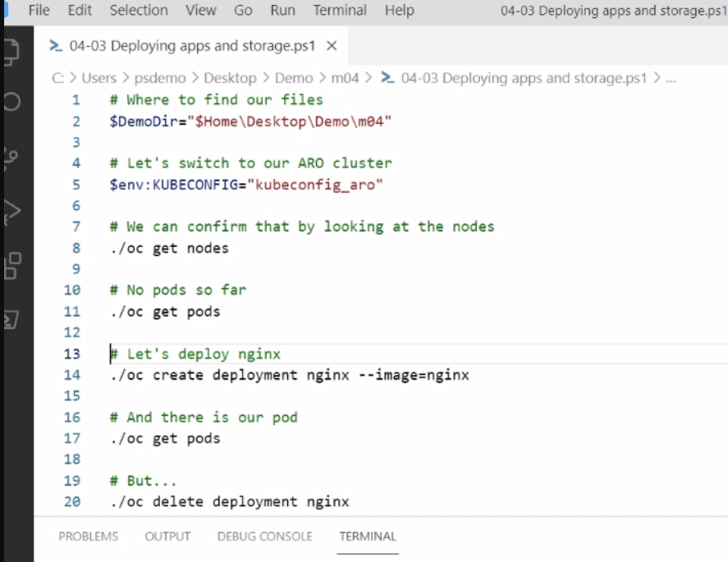Switch to the OUTPUT panel tab

(167, 537)
